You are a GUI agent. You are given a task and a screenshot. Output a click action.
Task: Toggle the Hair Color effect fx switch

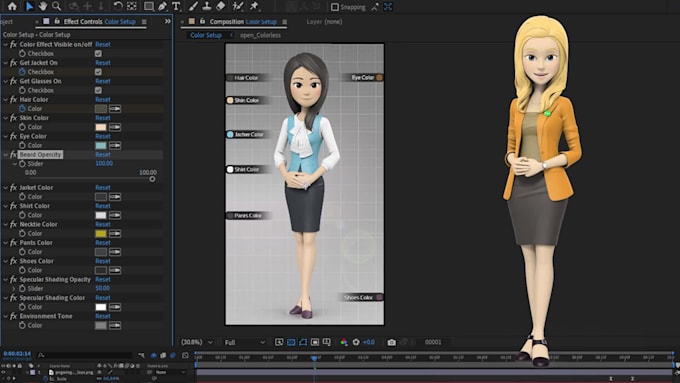[13, 99]
